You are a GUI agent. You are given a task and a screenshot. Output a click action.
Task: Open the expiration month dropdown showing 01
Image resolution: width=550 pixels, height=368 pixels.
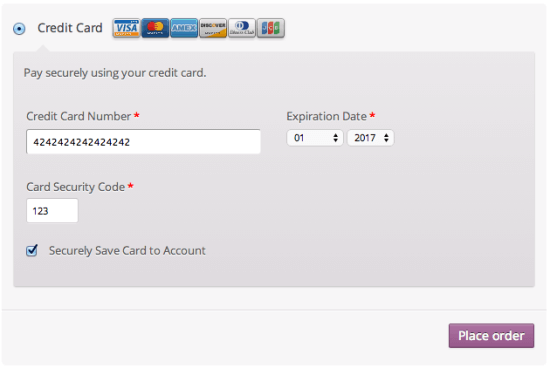pyautogui.click(x=315, y=138)
